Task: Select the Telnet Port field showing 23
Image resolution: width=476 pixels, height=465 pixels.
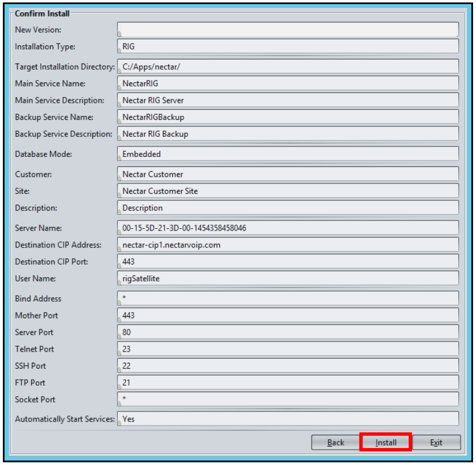Action: [x=288, y=349]
